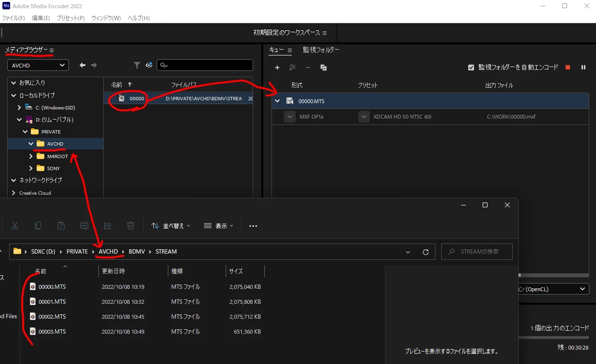The width and height of the screenshot is (596, 364).
Task: Click the D:\PRIVATE\AVCHD\BDMV\STREA path cell
Action: (203, 98)
